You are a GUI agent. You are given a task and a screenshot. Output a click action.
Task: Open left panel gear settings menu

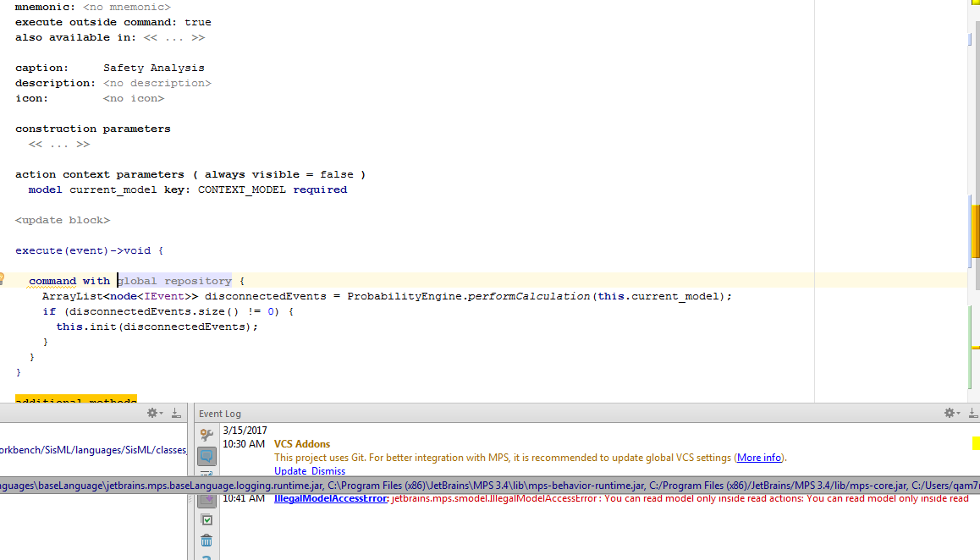155,413
